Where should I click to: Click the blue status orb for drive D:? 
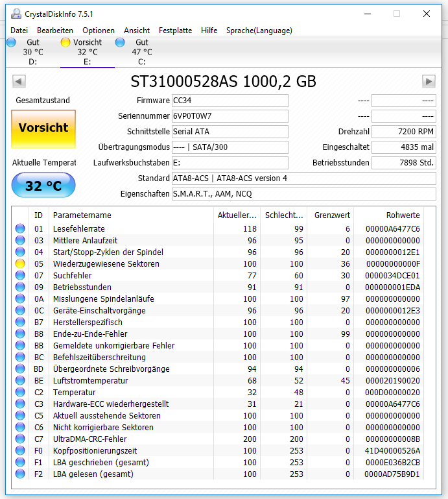point(12,42)
